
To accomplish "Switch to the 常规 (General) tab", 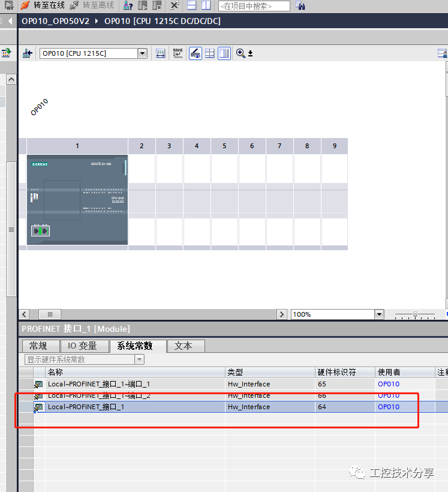I will [x=41, y=346].
